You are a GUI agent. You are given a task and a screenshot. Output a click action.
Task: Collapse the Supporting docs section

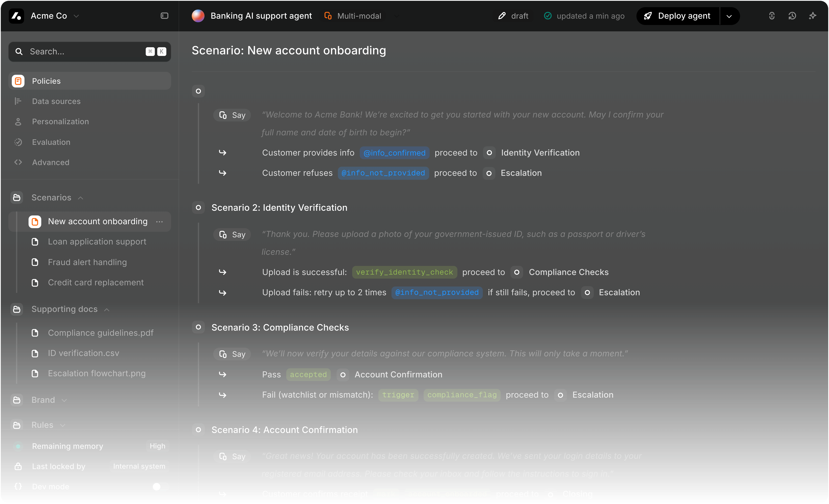tap(107, 309)
